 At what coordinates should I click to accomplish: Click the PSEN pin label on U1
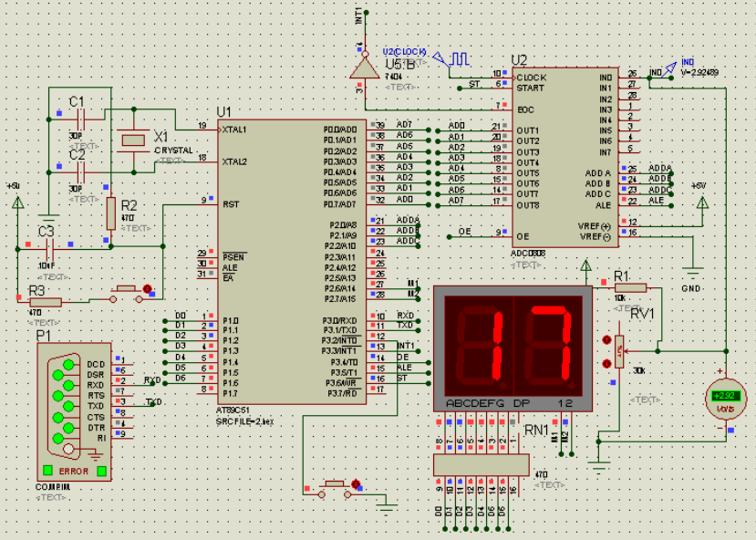[233, 257]
